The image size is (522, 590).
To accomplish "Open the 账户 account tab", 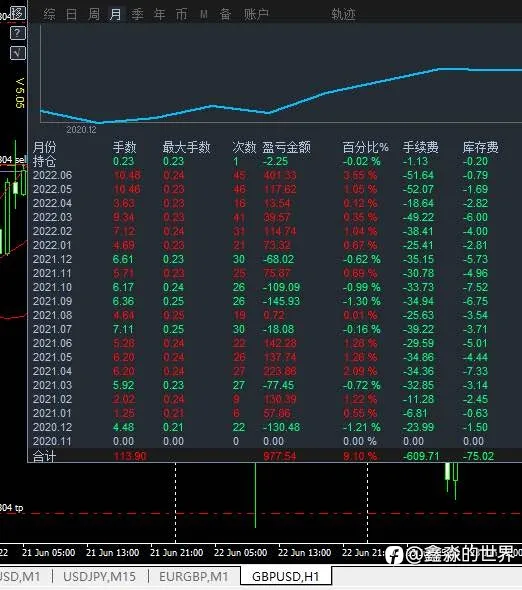I will coord(256,14).
